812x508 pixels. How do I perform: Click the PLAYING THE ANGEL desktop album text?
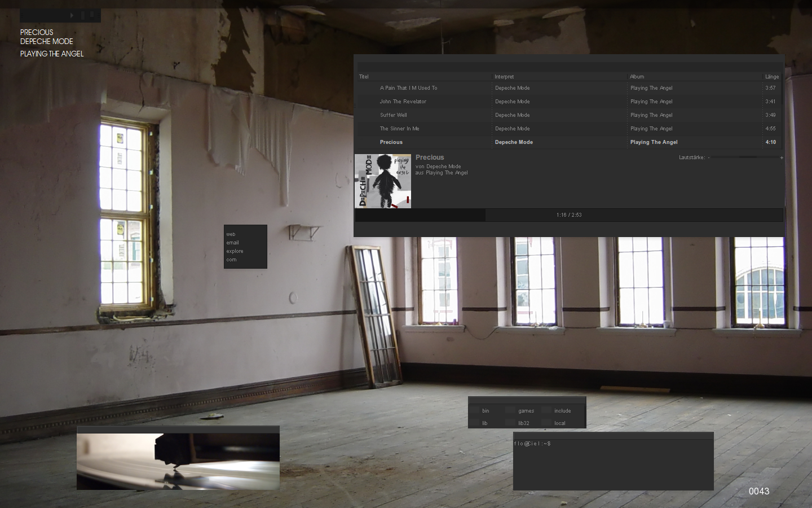point(52,54)
